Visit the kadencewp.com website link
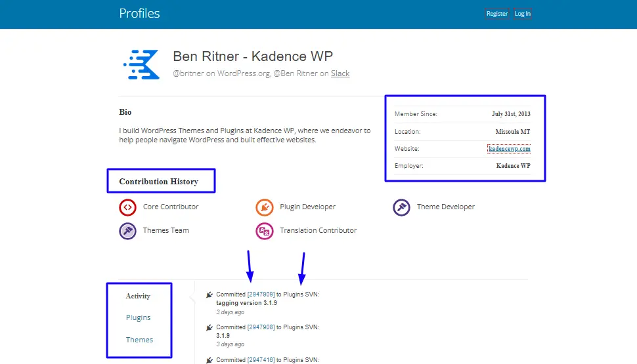The image size is (637, 364). coord(509,148)
